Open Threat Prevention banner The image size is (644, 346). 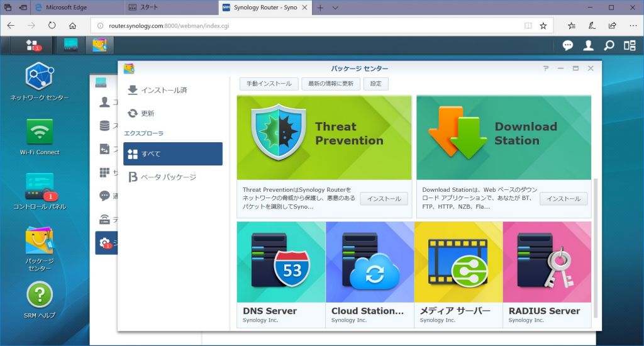[324, 138]
